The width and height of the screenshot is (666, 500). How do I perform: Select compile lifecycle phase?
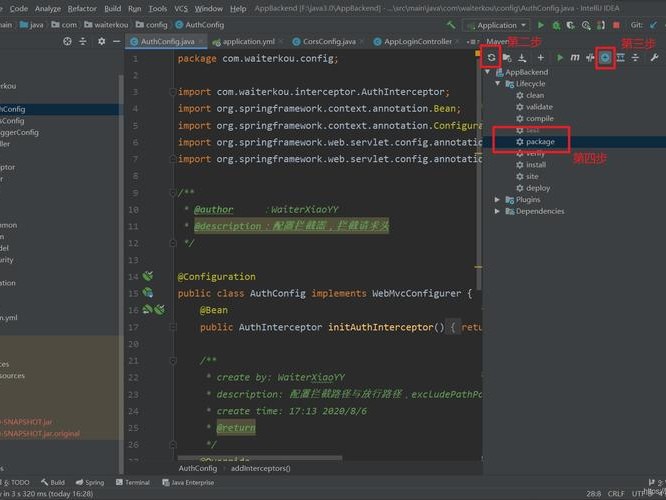point(535,118)
